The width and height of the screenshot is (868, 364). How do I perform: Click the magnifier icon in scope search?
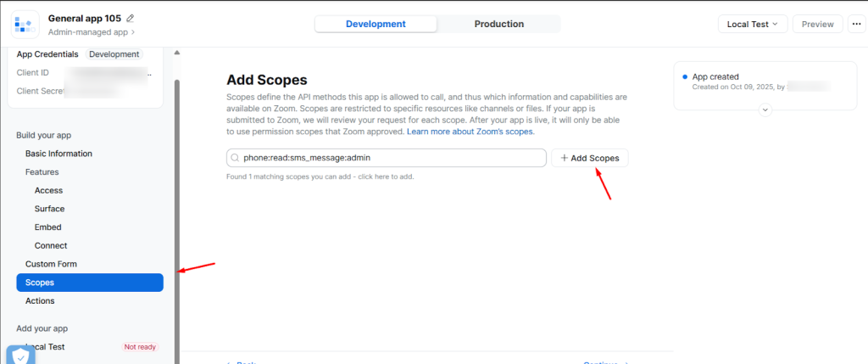[x=235, y=158]
